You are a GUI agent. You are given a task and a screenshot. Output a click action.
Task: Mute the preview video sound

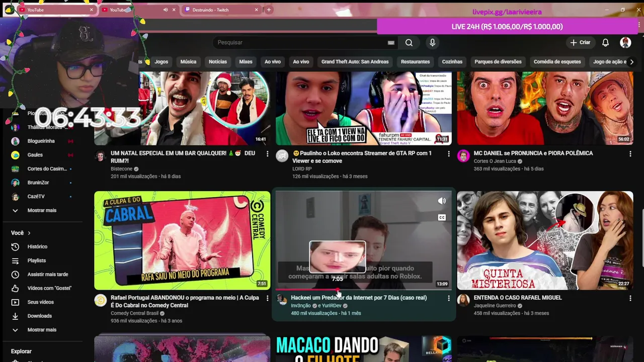(442, 201)
